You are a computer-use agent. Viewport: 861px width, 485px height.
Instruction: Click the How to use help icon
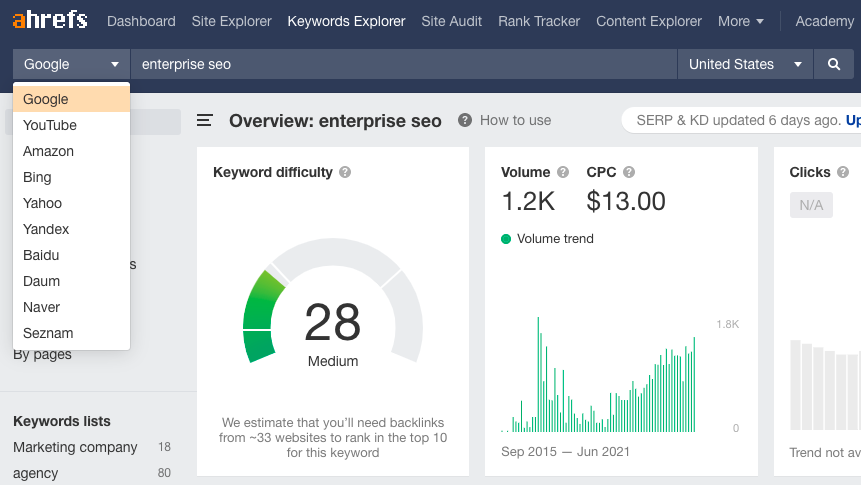pyautogui.click(x=465, y=120)
